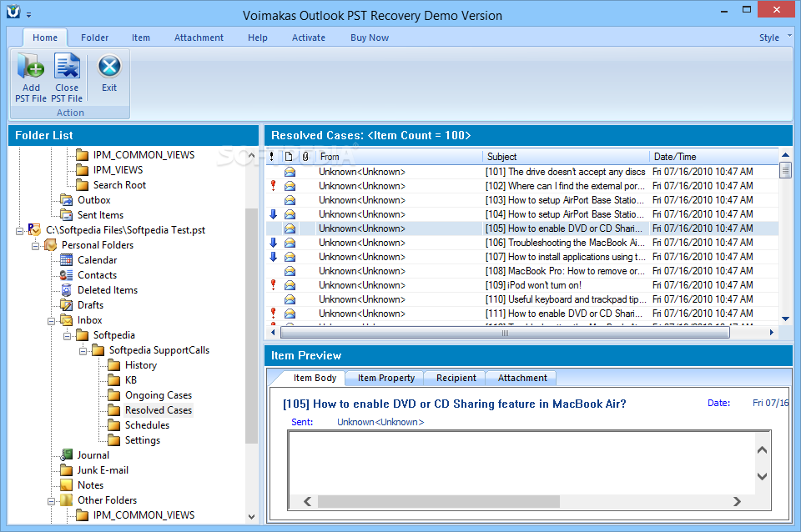
Task: Click high-importance flag on message [109]
Action: coord(274,285)
